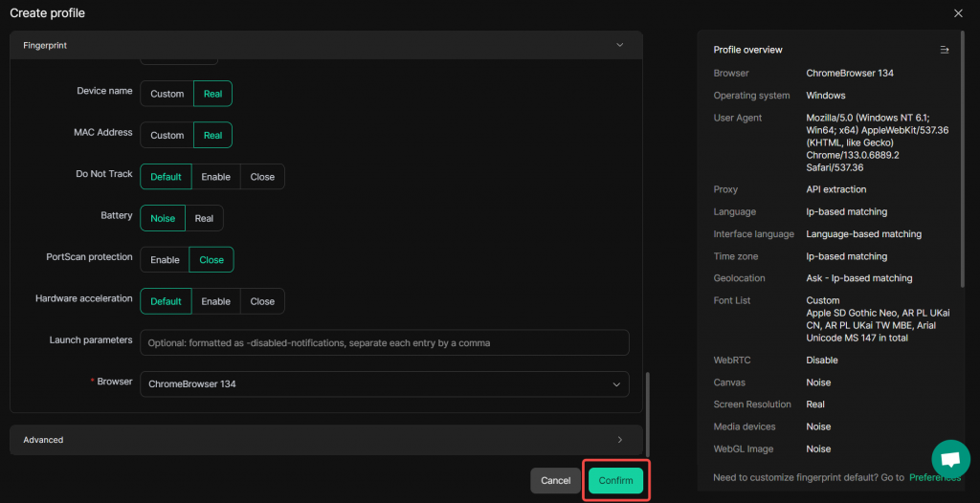Set Hardware acceleration to Close
Screen dimensions: 980x503
tap(262, 301)
